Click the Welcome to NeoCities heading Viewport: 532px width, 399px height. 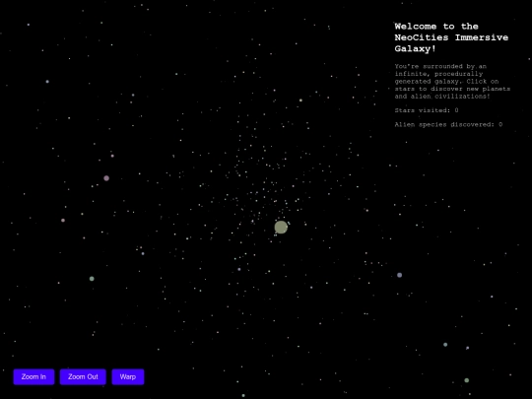[x=451, y=37]
